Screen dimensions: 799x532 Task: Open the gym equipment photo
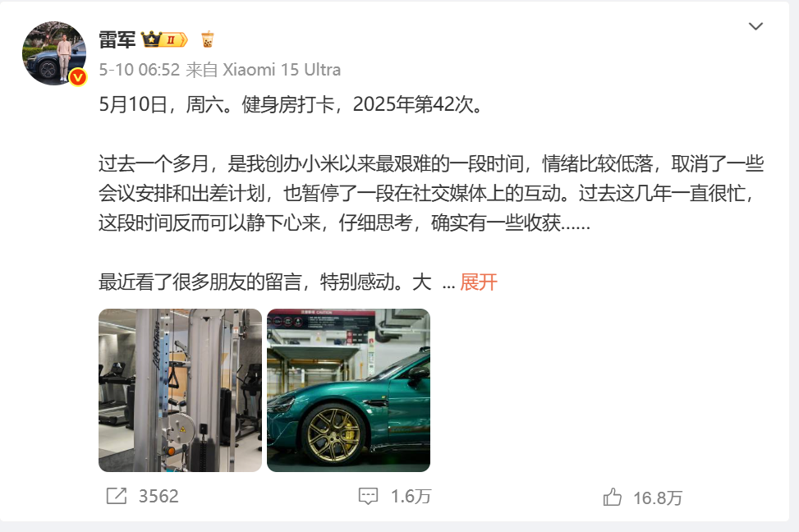180,390
